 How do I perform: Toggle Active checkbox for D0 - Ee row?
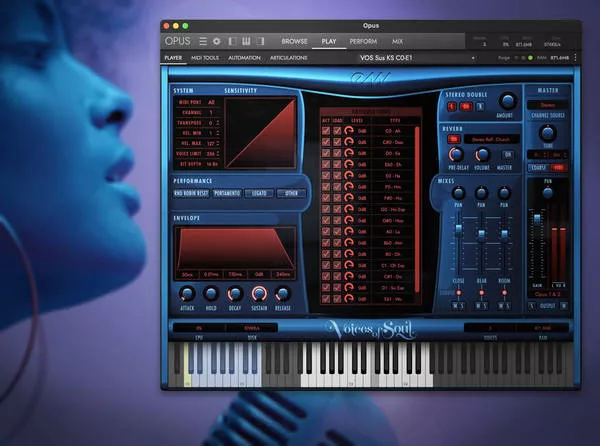pyautogui.click(x=326, y=153)
